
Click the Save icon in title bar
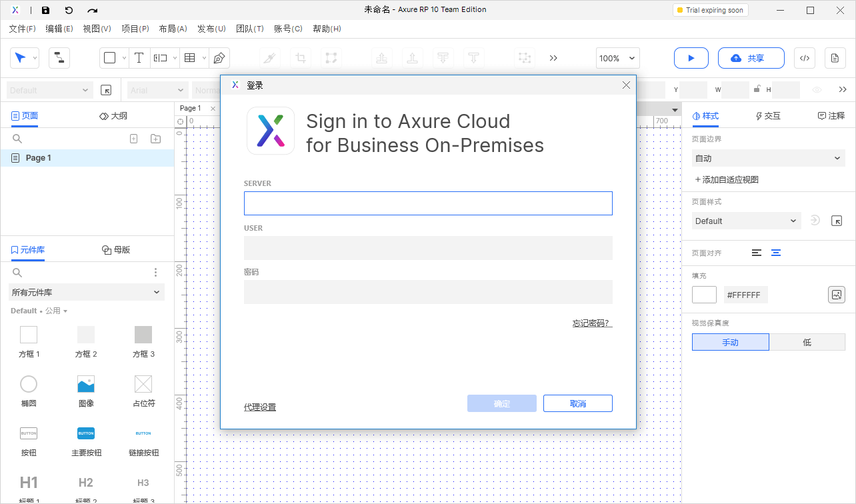[x=45, y=10]
